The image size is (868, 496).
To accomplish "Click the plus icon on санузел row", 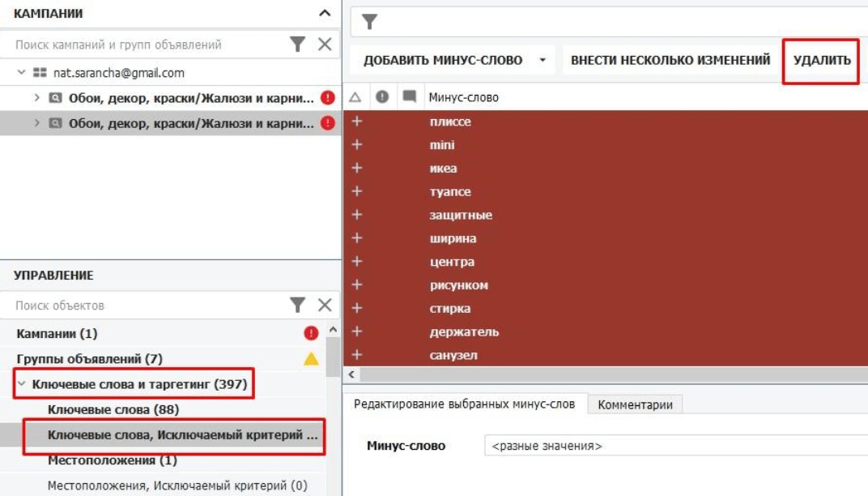I will coord(357,355).
